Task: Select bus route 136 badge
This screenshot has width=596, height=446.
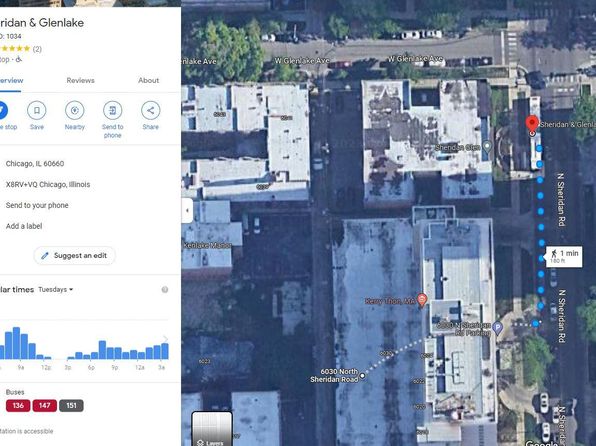Action: pyautogui.click(x=18, y=406)
